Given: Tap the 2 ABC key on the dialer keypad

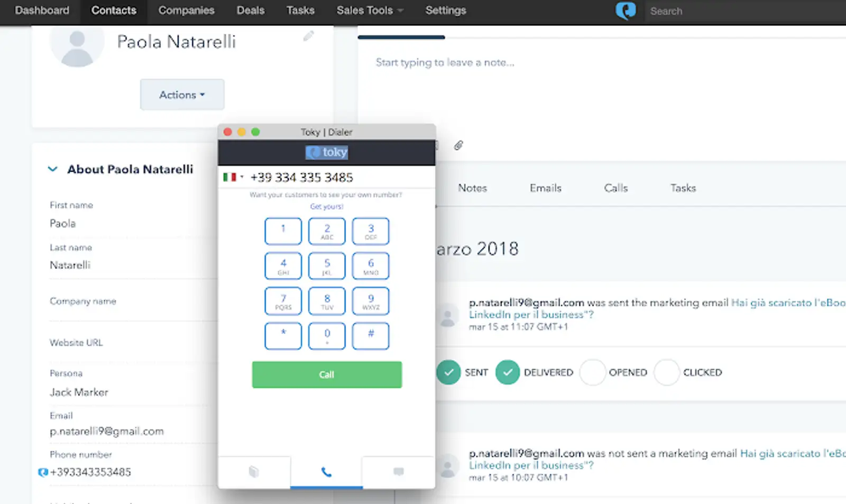Looking at the screenshot, I should tap(327, 231).
